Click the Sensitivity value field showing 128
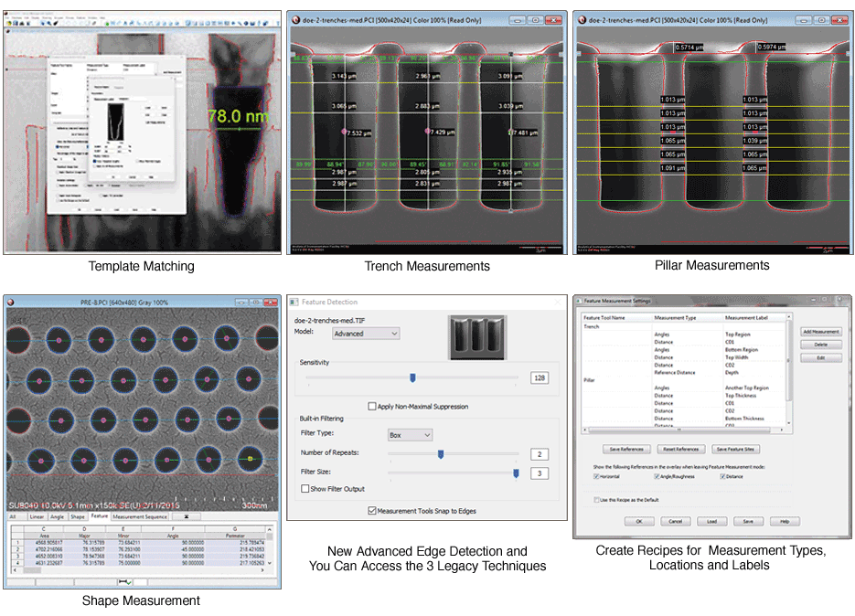 pos(540,377)
